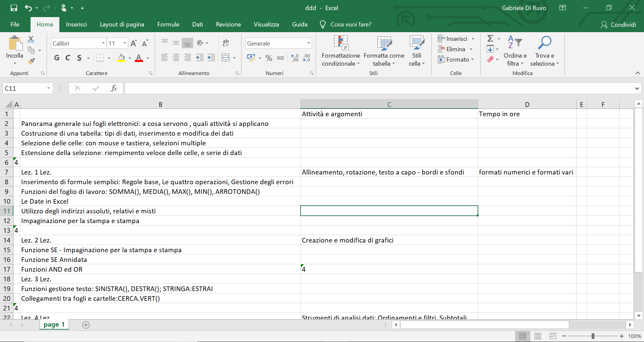Increase indent in cell
This screenshot has height=342, width=644.
pos(211,58)
